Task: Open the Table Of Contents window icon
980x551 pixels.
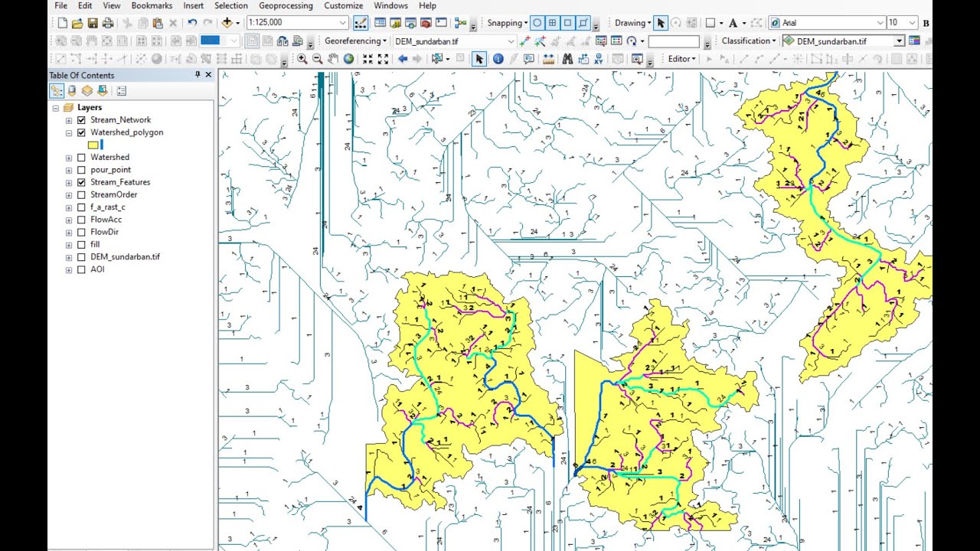Action: tap(380, 23)
